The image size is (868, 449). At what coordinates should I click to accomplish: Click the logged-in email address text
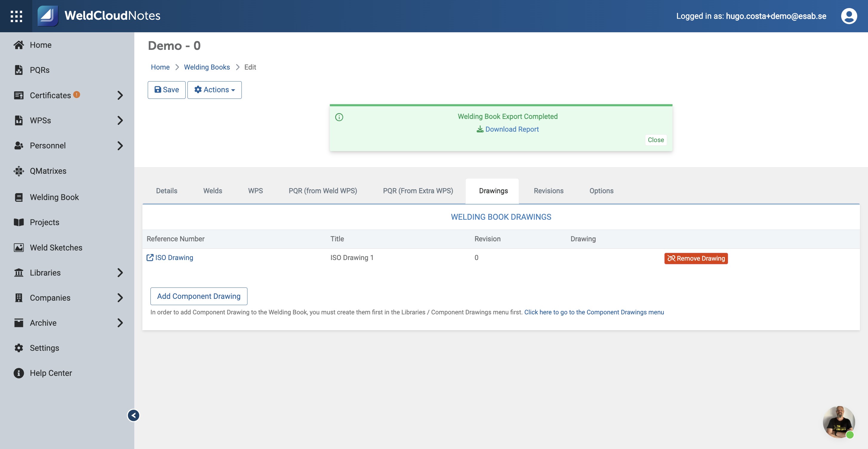pos(776,16)
